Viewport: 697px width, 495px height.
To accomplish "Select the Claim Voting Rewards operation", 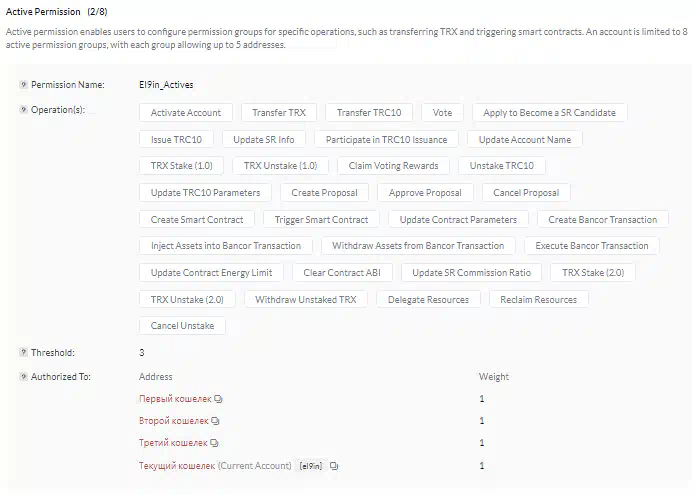I will 393,166.
